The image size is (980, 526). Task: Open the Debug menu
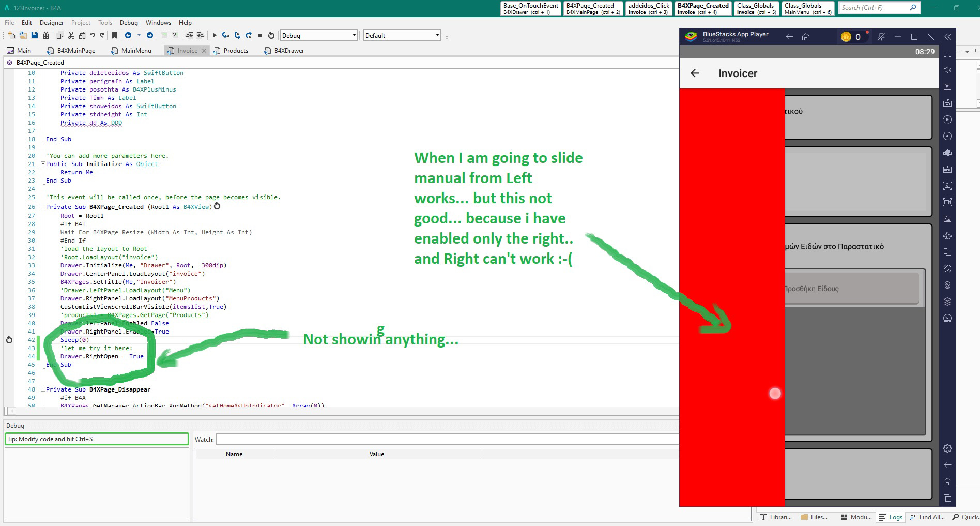coord(129,23)
